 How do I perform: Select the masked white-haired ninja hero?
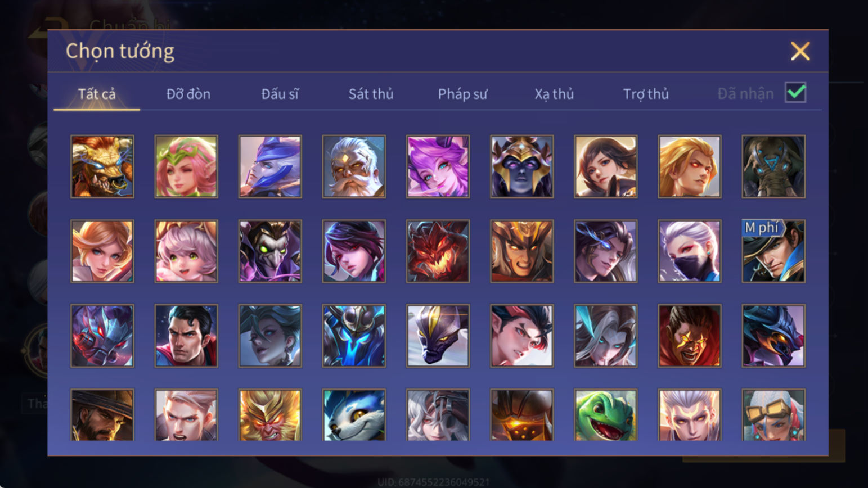(x=689, y=251)
